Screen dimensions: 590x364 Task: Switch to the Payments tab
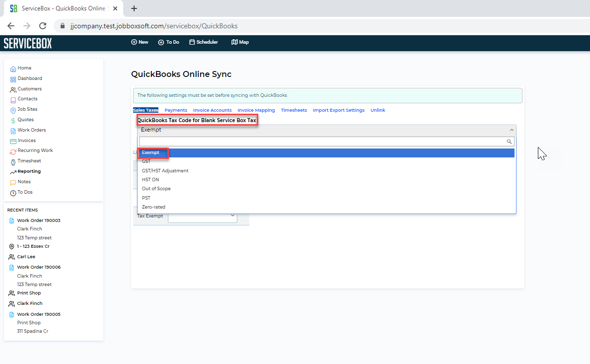[x=176, y=110]
